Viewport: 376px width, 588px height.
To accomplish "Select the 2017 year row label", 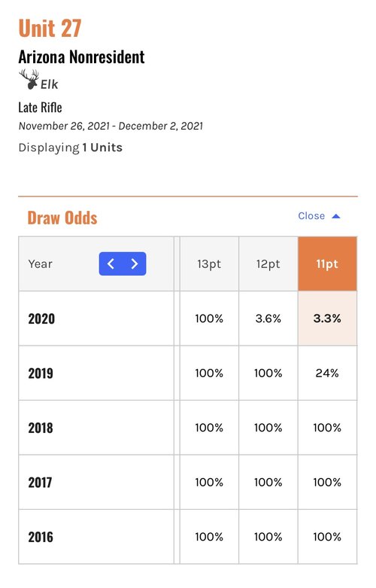I will click(40, 483).
